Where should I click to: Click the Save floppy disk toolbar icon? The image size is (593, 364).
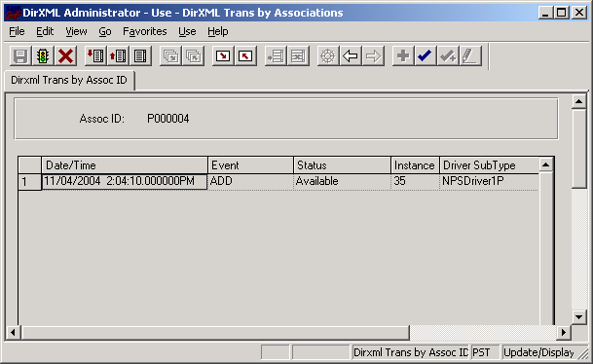20,56
